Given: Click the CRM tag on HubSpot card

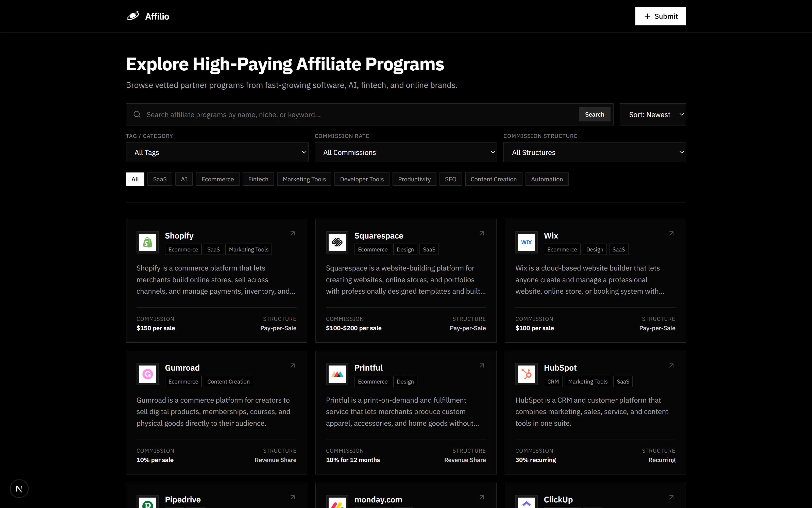Looking at the screenshot, I should 553,382.
